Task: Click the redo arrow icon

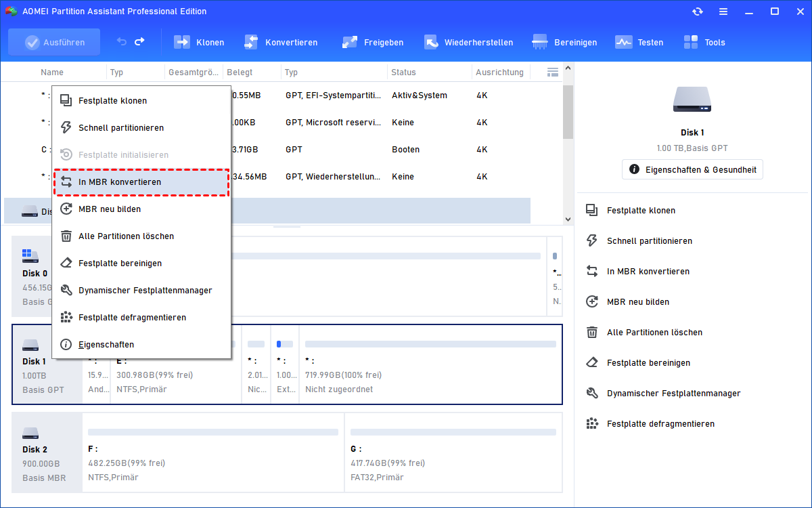Action: (139, 42)
